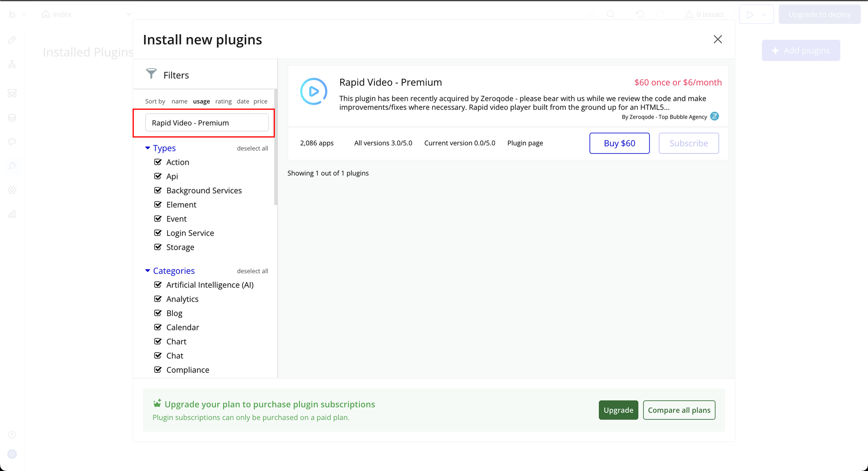Click the Add plugins button

click(x=801, y=50)
